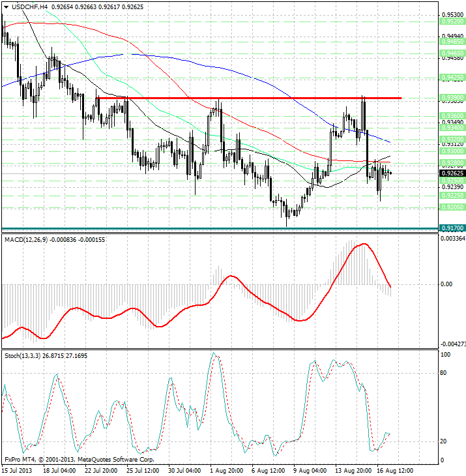This screenshot has width=466, height=476.
Task: Click the 0.9465 level label
Action: click(x=452, y=53)
